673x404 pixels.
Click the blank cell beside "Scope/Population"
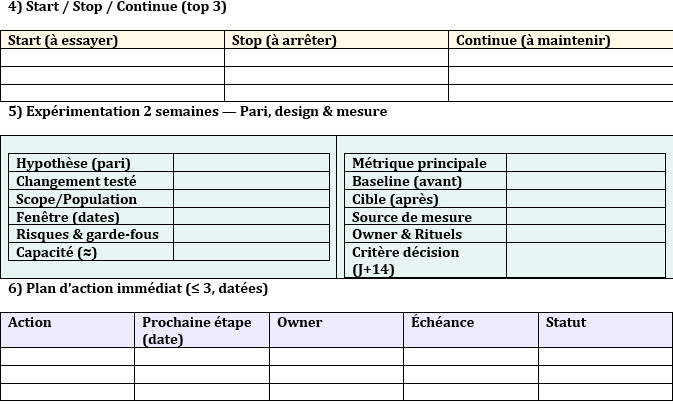click(251, 199)
